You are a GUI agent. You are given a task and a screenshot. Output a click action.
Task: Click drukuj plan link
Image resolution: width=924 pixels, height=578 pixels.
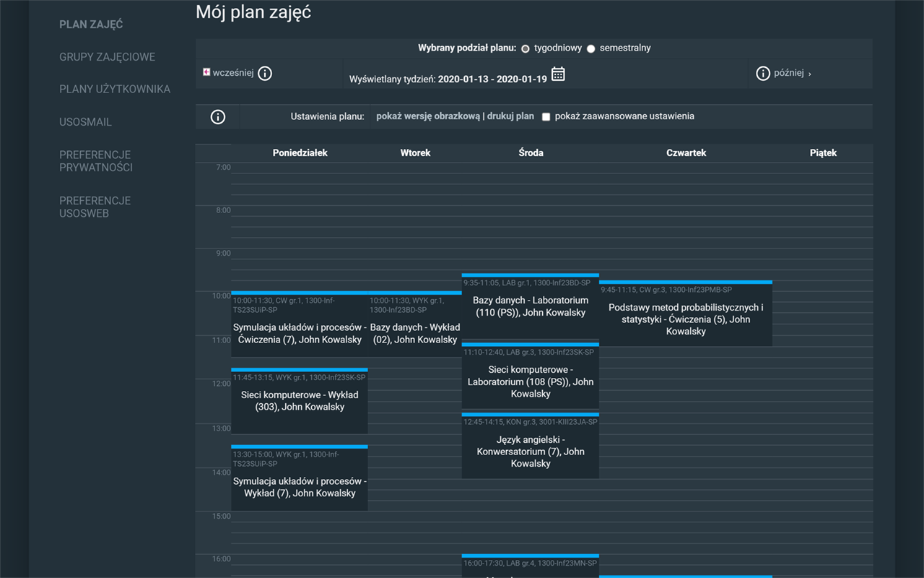pyautogui.click(x=510, y=116)
